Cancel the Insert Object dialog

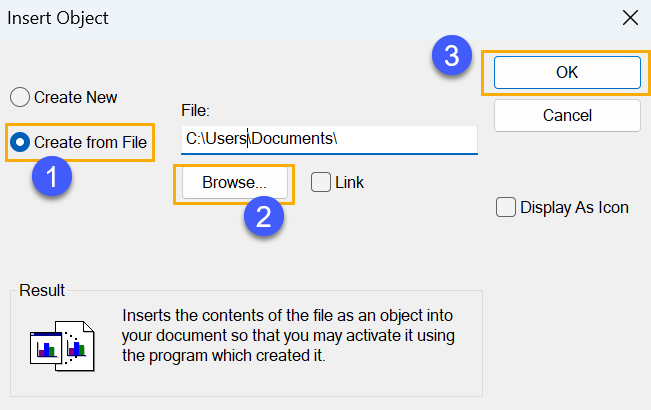click(567, 116)
